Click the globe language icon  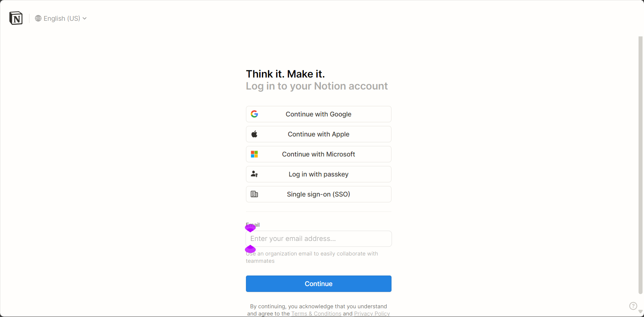[x=38, y=18]
